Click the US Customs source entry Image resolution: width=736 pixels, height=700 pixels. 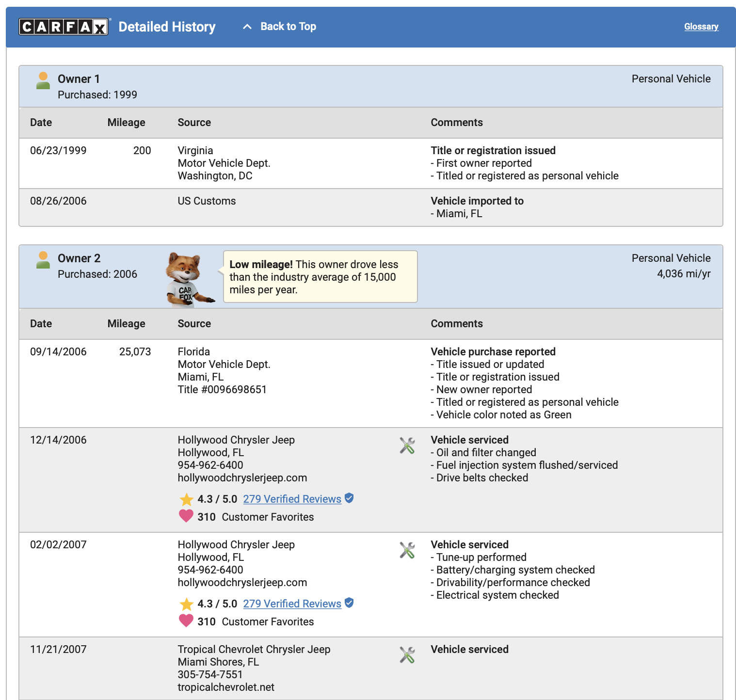(207, 201)
